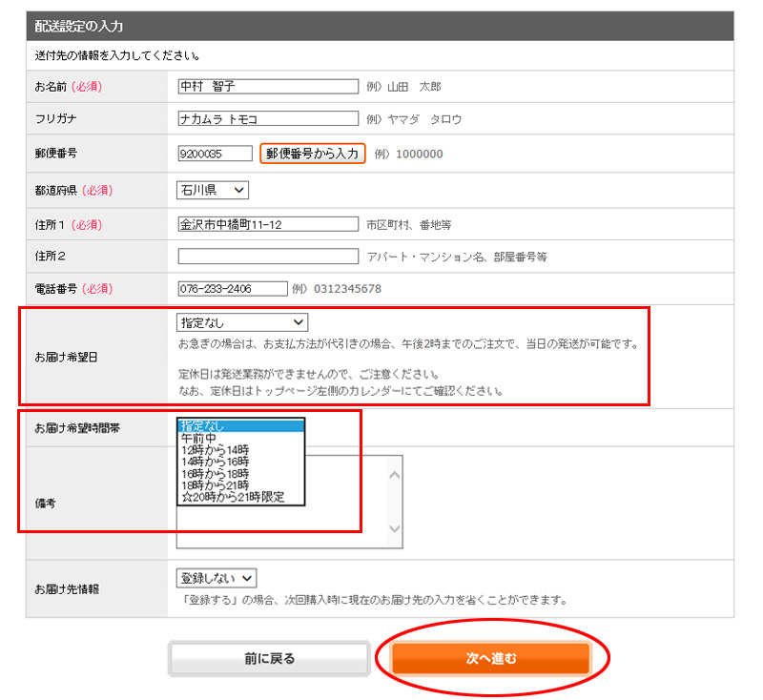The image size is (763, 700).
Task: Click the 市区町村、番地等 hint text
Action: pos(408,225)
